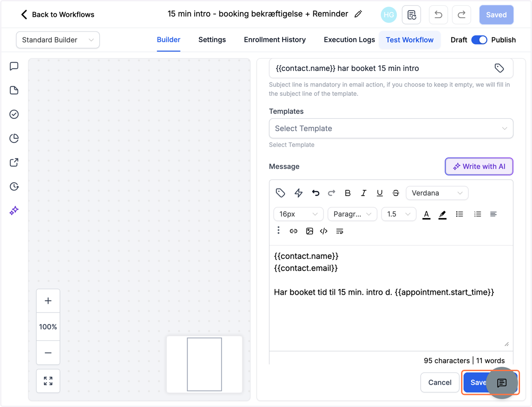Open the HG user avatar
This screenshot has width=532, height=407.
(x=389, y=15)
